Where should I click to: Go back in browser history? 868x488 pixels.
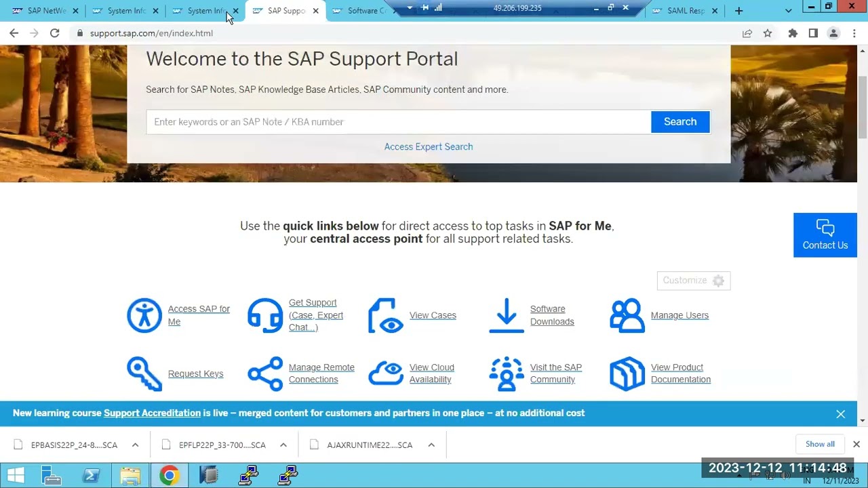tap(14, 33)
